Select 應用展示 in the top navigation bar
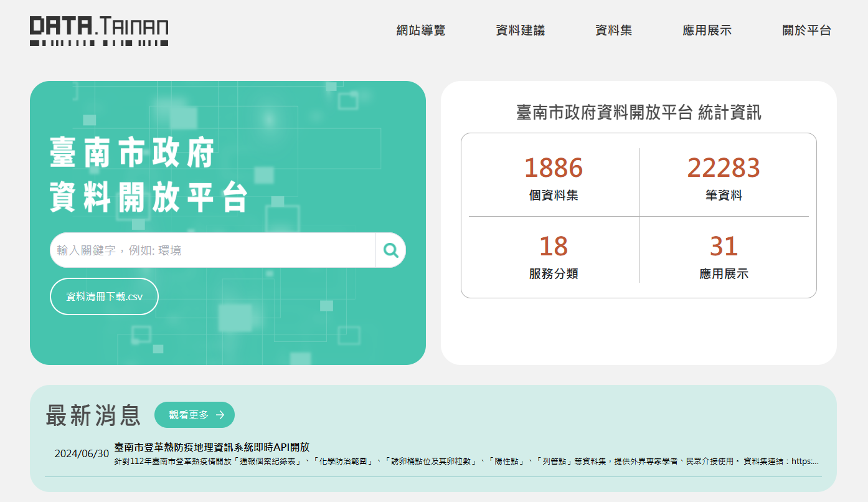 coord(707,31)
